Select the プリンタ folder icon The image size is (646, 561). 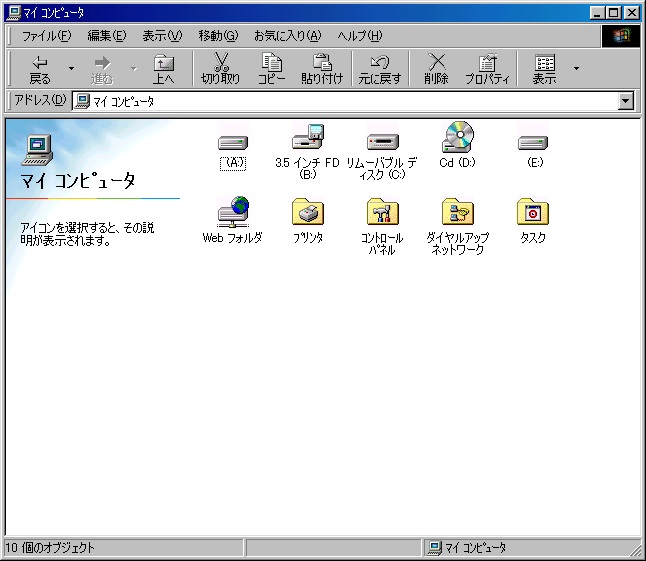pyautogui.click(x=307, y=212)
